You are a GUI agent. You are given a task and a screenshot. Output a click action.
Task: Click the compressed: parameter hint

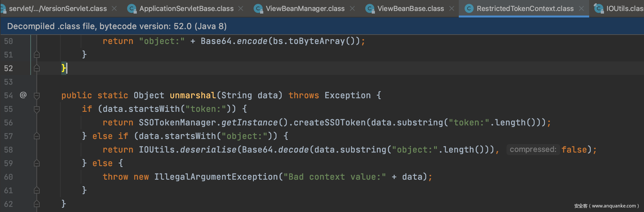tap(533, 149)
